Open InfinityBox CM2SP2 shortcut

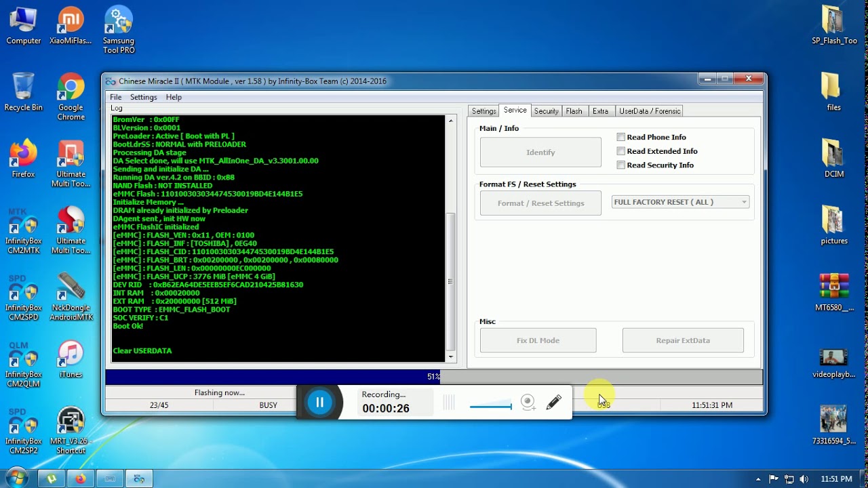click(24, 430)
